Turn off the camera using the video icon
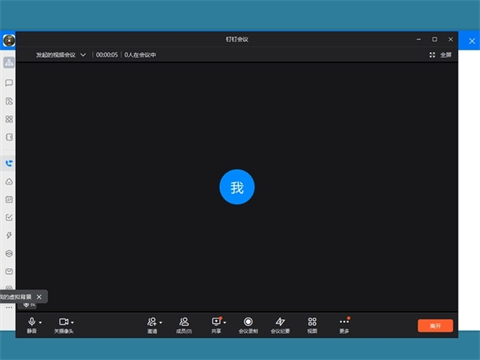 pyautogui.click(x=63, y=322)
